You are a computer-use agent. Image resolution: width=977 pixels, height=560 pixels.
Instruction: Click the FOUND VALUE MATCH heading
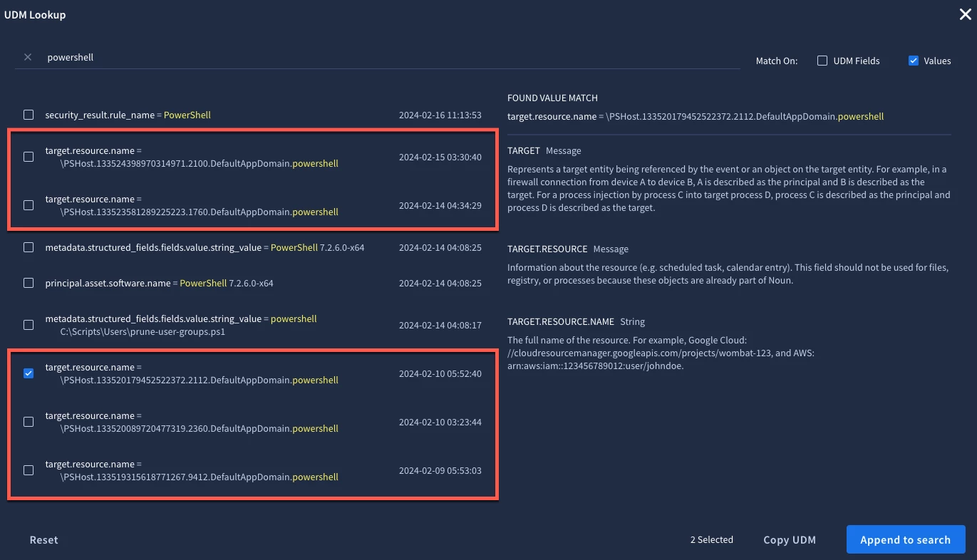(x=552, y=98)
